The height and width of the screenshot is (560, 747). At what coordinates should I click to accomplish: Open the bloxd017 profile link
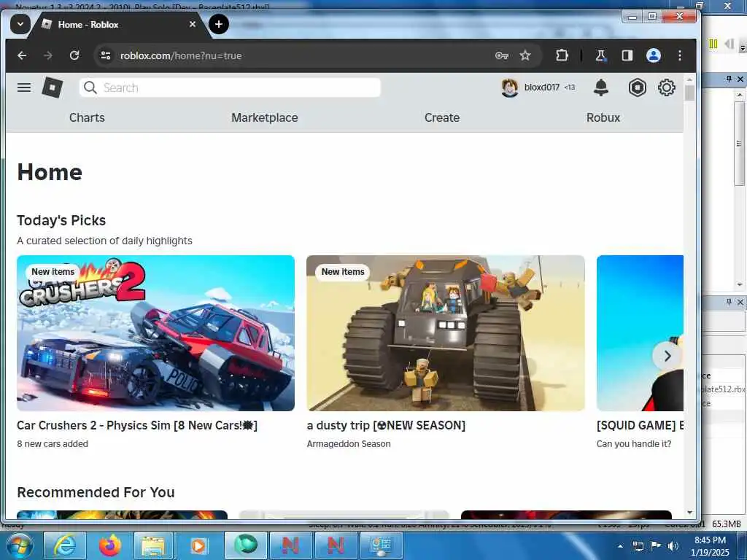tap(542, 87)
